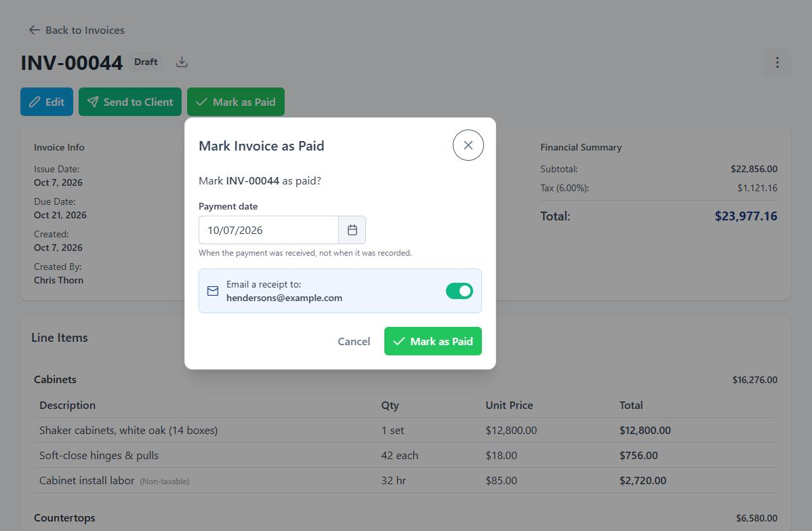Viewport: 812px width, 531px height.
Task: Click the $85.00 unit price cell
Action: pos(502,481)
